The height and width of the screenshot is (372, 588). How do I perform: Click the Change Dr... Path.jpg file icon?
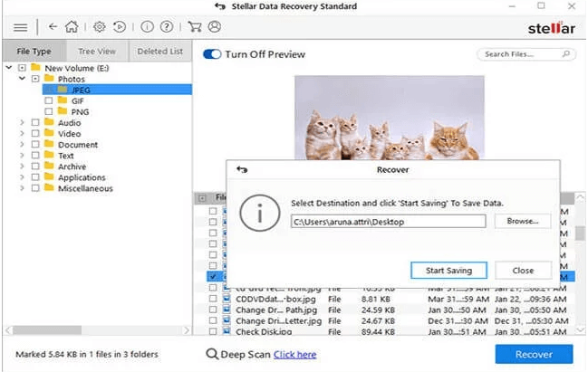click(227, 310)
